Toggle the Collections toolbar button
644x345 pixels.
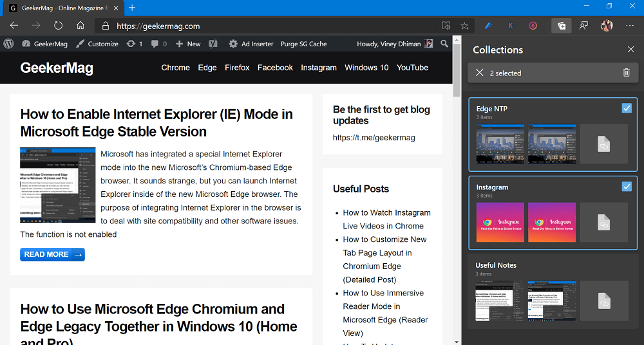[562, 26]
